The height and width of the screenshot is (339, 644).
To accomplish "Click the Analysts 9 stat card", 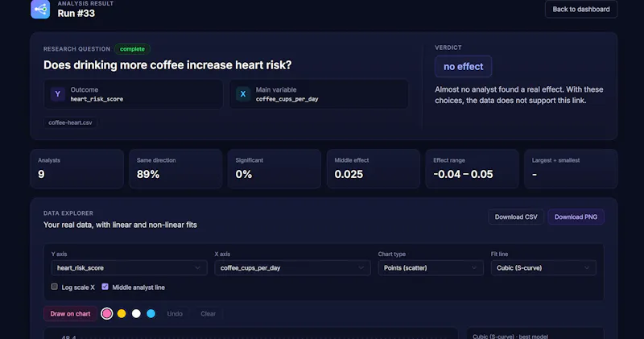I will coord(76,169).
